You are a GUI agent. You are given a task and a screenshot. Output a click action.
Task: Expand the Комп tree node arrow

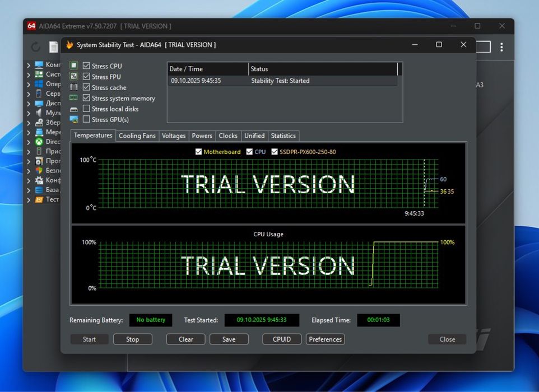click(29, 65)
